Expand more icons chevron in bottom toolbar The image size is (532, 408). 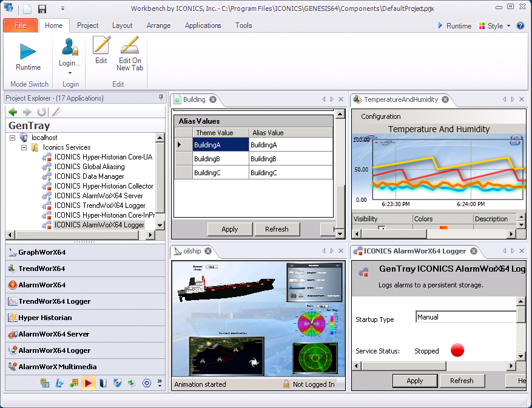coord(160,383)
